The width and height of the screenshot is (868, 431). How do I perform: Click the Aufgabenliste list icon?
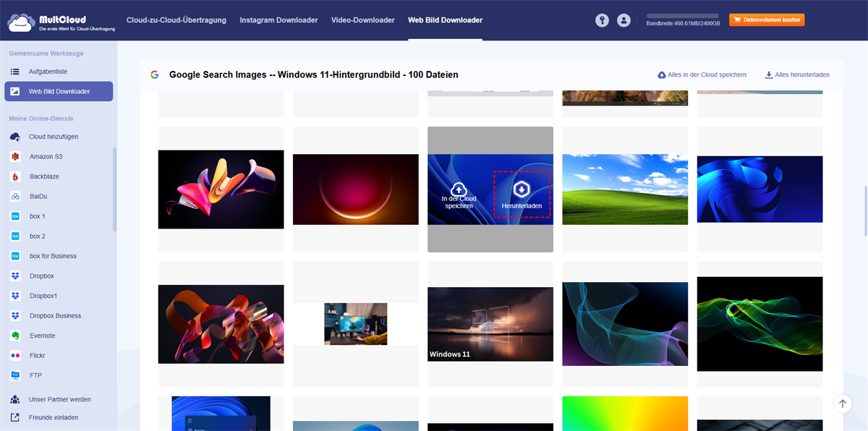click(x=15, y=72)
